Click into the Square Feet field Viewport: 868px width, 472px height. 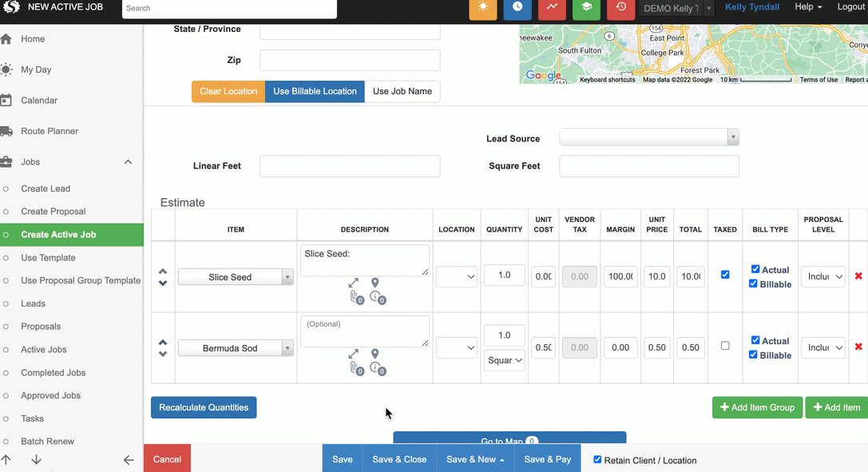click(648, 166)
